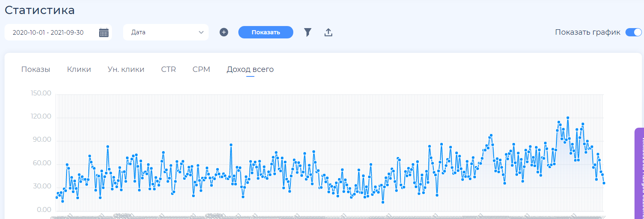Click the 2020-10-01 - 2021-09-30 date range field
The width and height of the screenshot is (644, 219).
(48, 33)
